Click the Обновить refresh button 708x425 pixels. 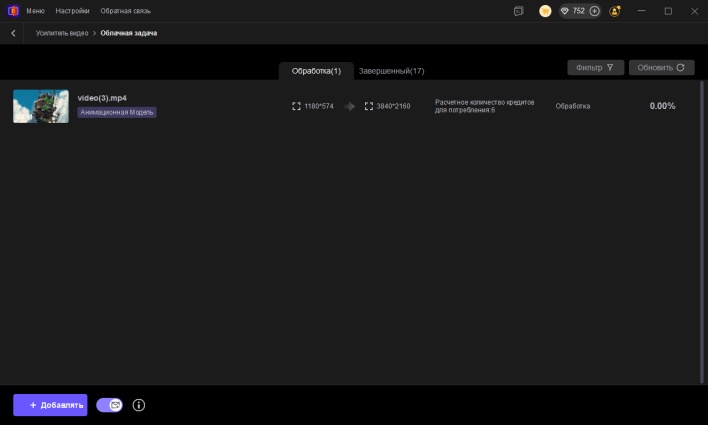point(661,68)
